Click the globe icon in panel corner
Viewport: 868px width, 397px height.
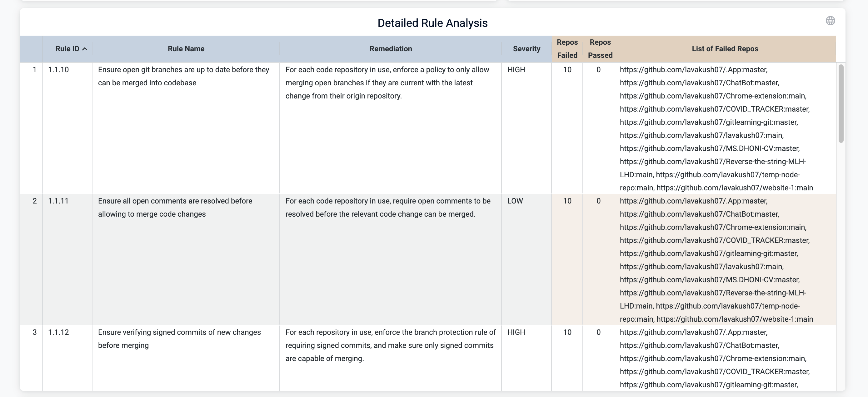(830, 21)
